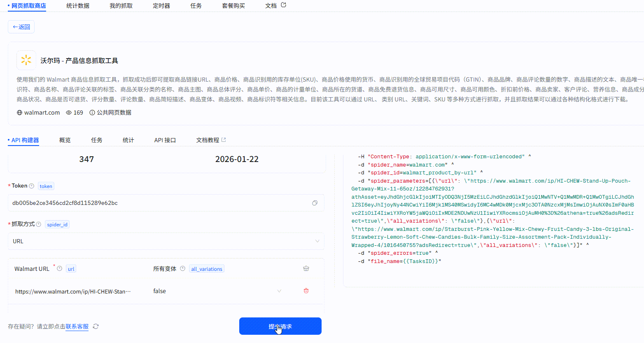Click info icon beside 公共网页数据
This screenshot has width=644, height=343.
[92, 113]
